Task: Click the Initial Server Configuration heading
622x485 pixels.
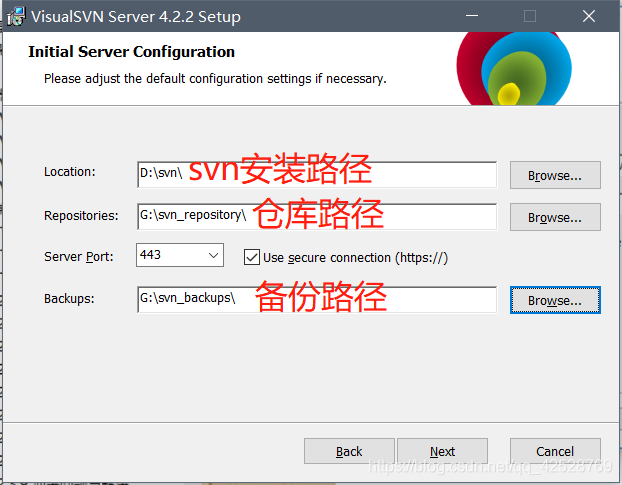Action: (131, 52)
